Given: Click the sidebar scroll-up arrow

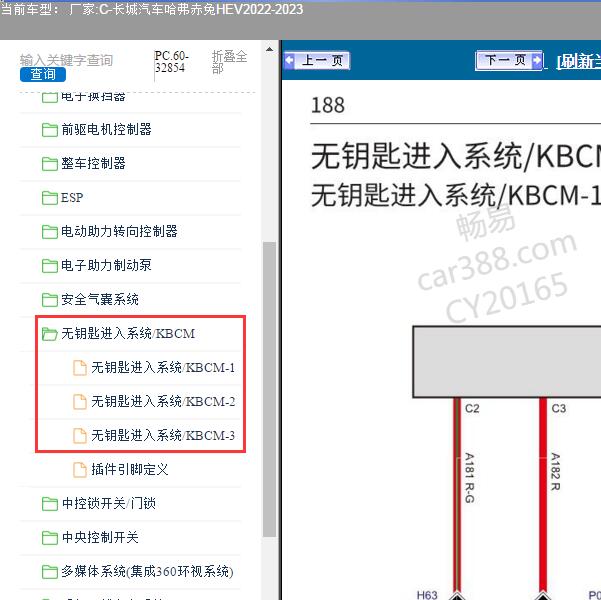Looking at the screenshot, I should pyautogui.click(x=269, y=49).
